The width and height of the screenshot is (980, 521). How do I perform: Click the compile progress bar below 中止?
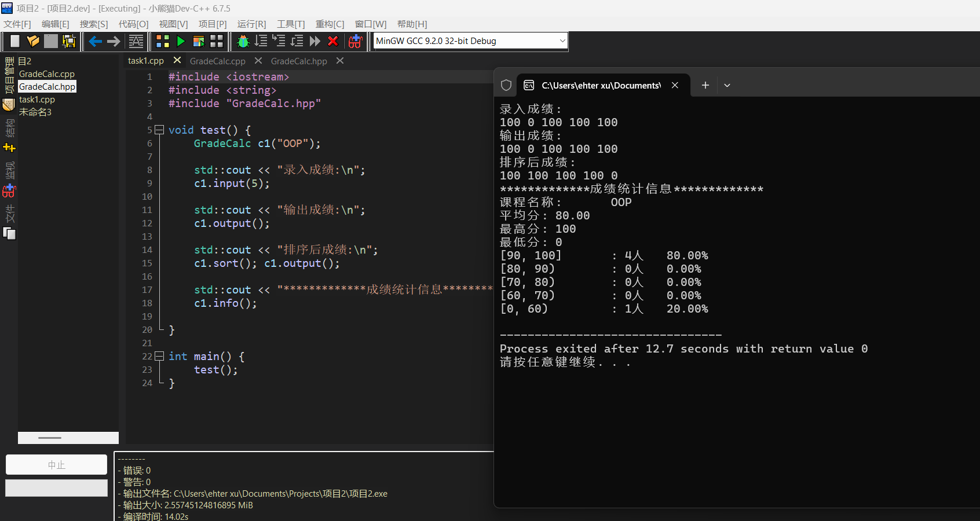[x=56, y=488]
